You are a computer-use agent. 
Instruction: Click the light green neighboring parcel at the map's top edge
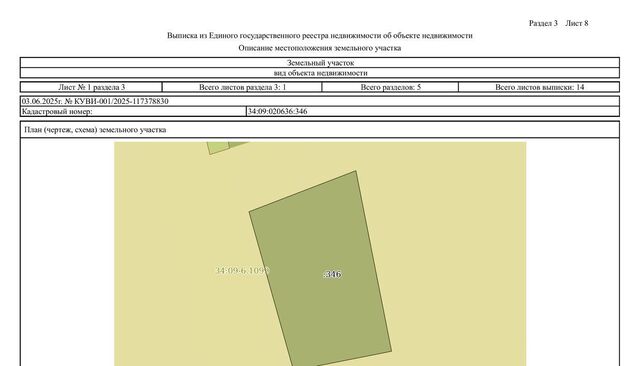tap(218, 147)
